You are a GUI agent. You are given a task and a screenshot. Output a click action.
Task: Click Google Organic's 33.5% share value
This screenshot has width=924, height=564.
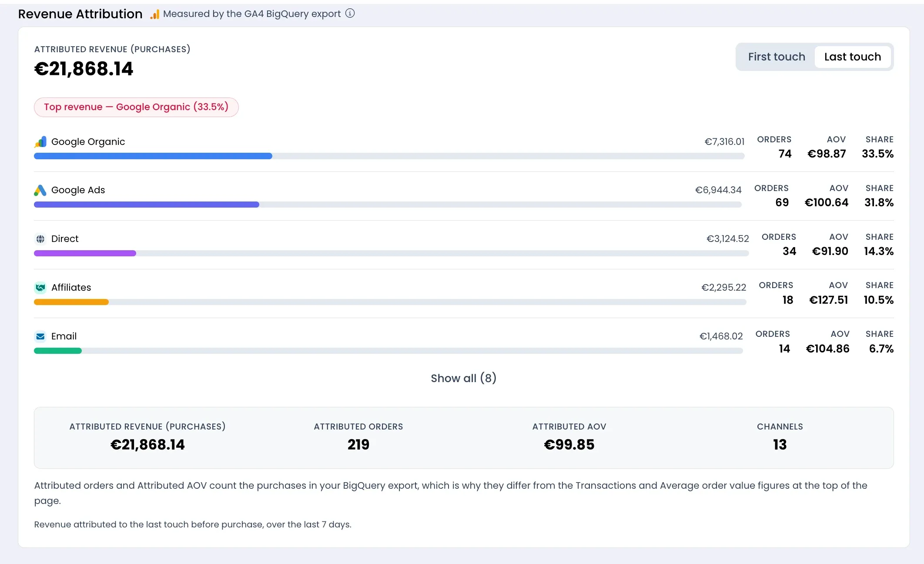878,154
